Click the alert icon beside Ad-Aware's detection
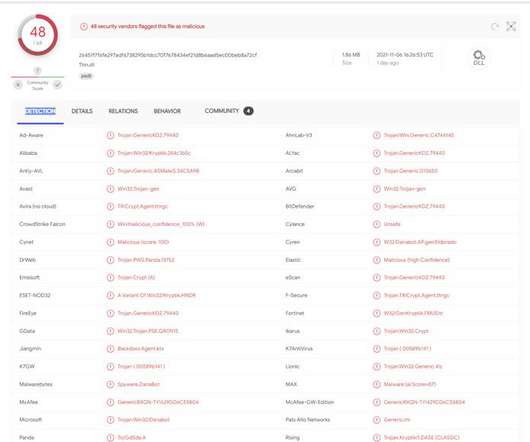The image size is (530, 442). [110, 135]
